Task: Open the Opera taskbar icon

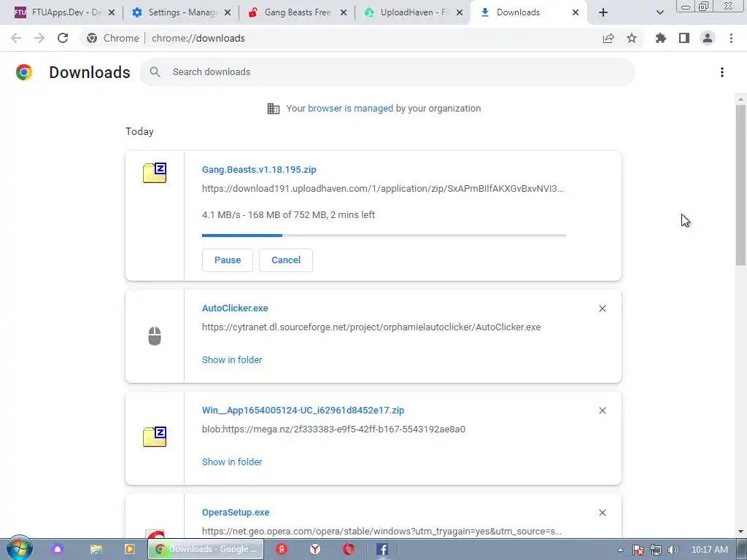Action: tap(349, 549)
